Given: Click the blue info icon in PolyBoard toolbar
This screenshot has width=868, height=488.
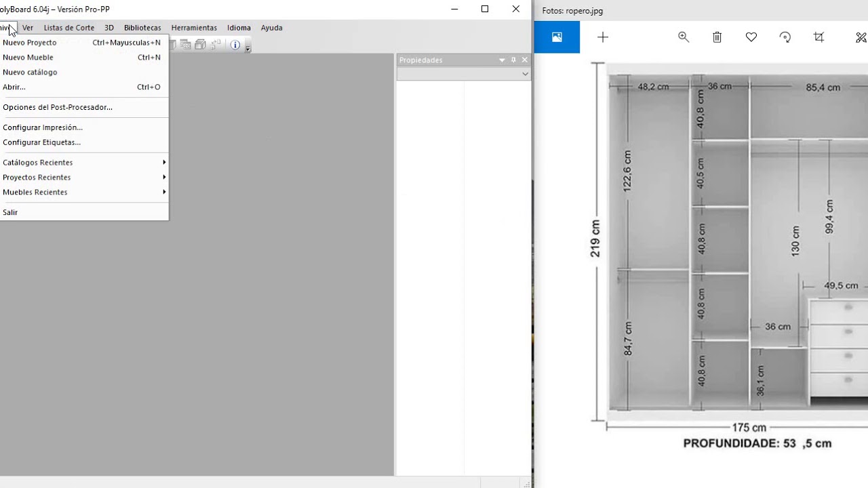Looking at the screenshot, I should pyautogui.click(x=235, y=45).
